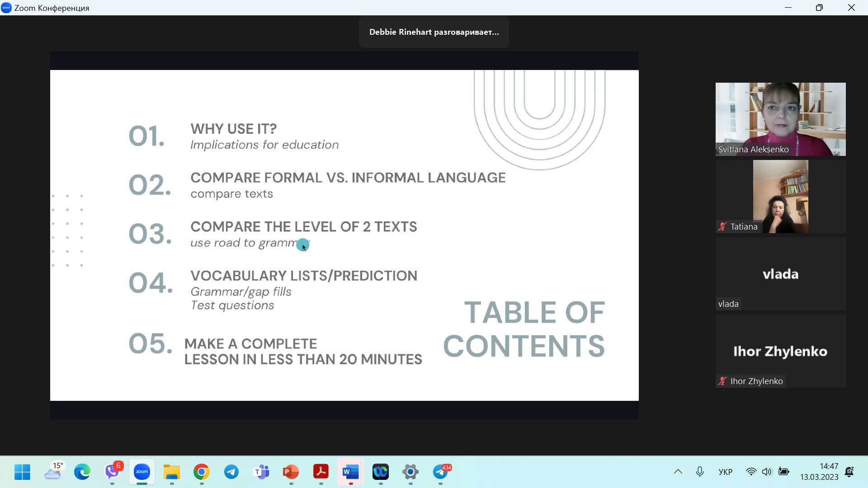Open Viber with 6 unread notifications

pos(112,472)
